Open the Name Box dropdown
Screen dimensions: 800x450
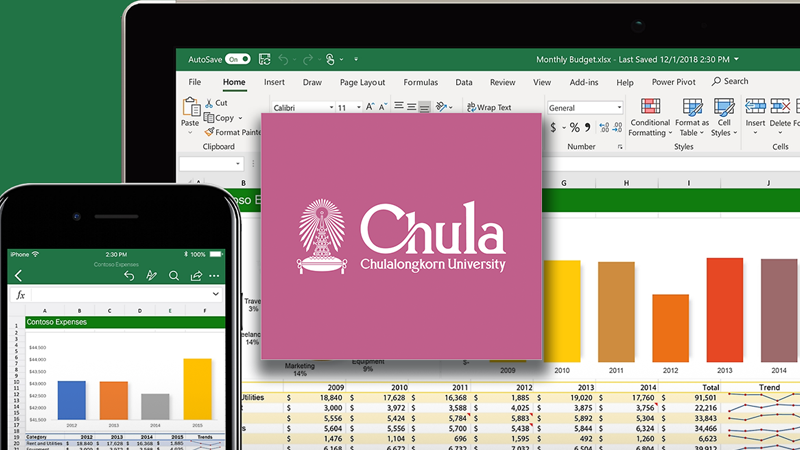tap(238, 164)
